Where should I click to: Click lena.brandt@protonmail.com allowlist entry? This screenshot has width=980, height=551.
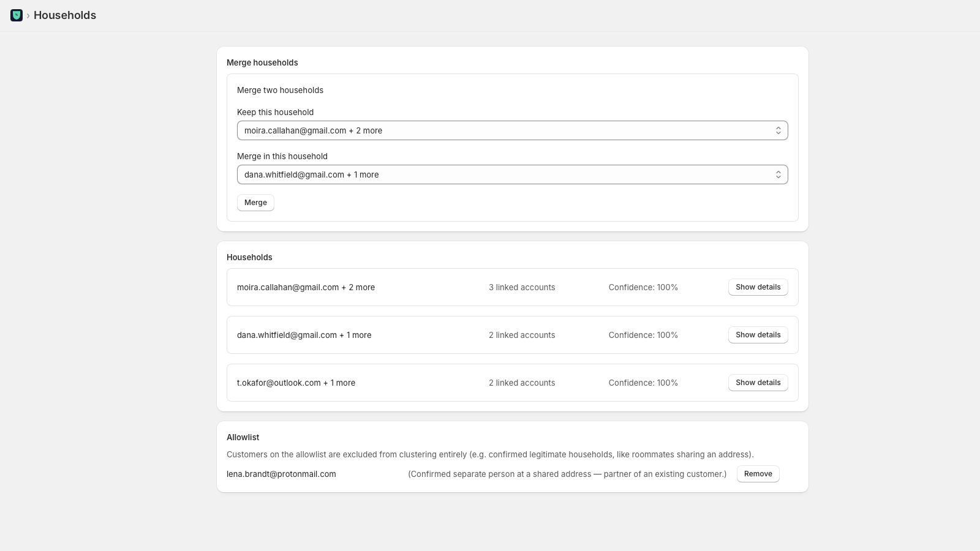[x=281, y=474]
